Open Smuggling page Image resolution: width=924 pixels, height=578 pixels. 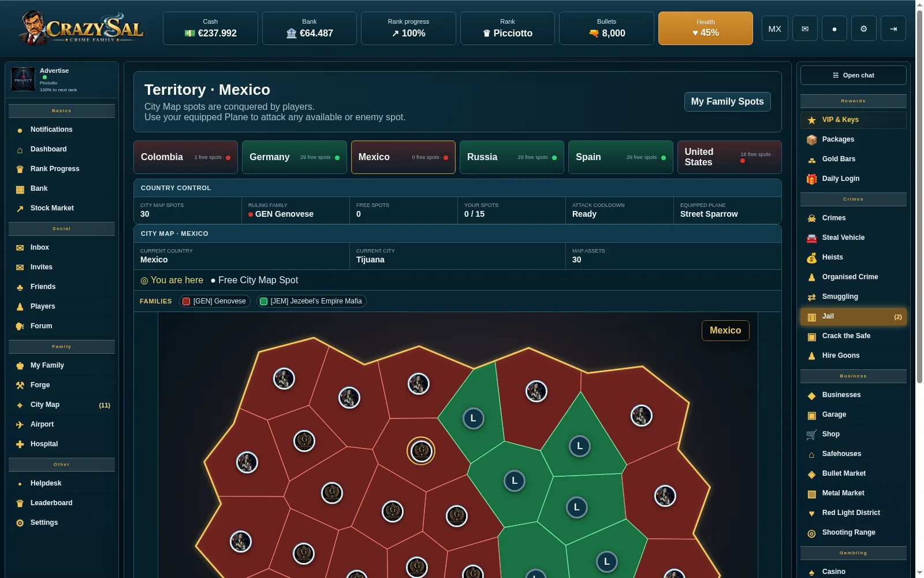pyautogui.click(x=853, y=297)
